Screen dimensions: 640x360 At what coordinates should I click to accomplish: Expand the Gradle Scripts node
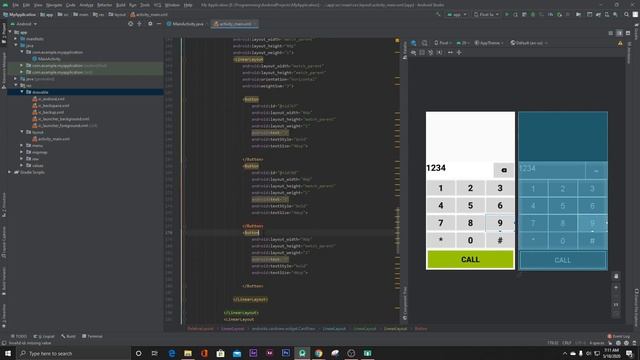click(x=9, y=172)
